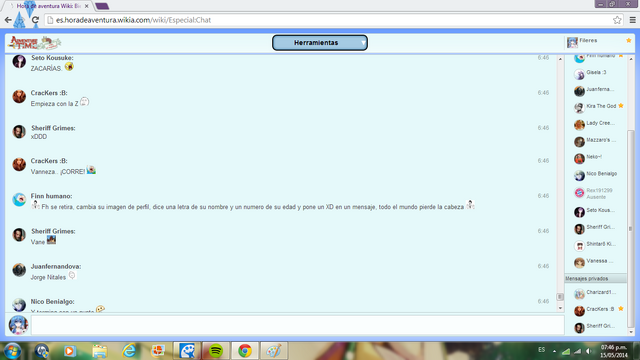This screenshot has height=360, width=640.
Task: Select Shintarō Ki... in the user list
Action: tap(596, 245)
